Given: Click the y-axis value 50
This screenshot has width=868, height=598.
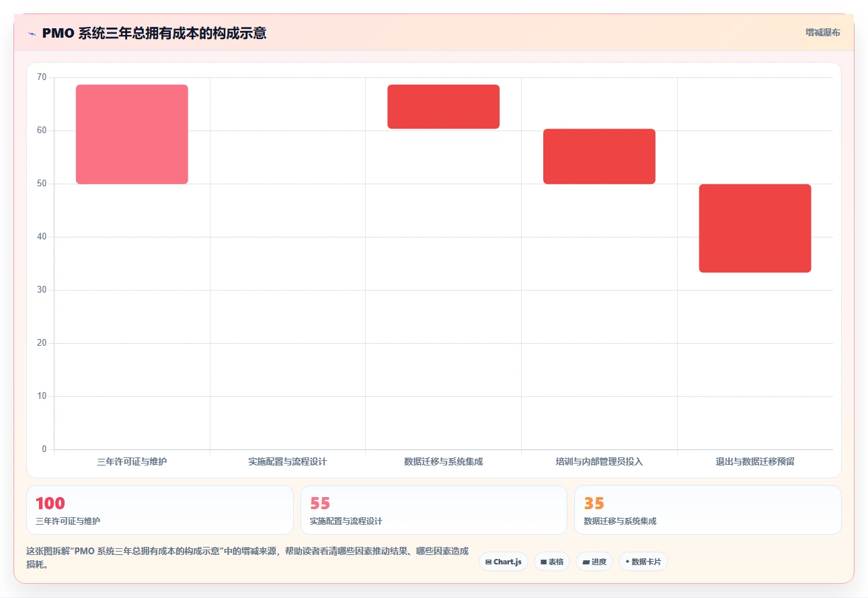Looking at the screenshot, I should click(42, 184).
